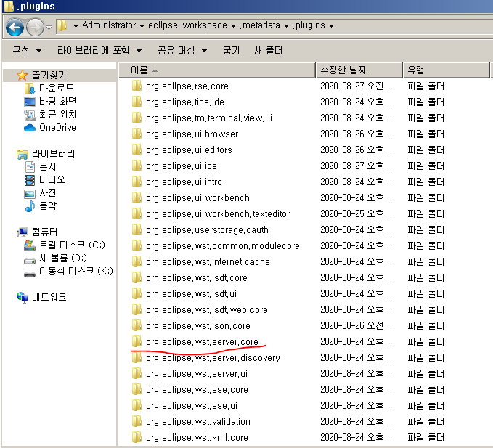Navigate to .metadata breadcrumb
The image size is (493, 448).
[260, 25]
